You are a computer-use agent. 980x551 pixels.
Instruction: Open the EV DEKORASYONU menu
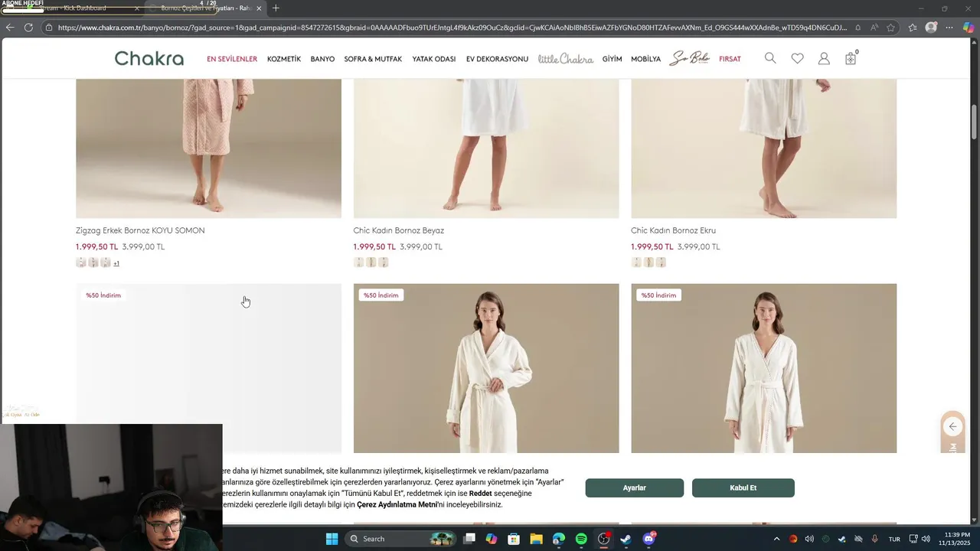pyautogui.click(x=497, y=59)
